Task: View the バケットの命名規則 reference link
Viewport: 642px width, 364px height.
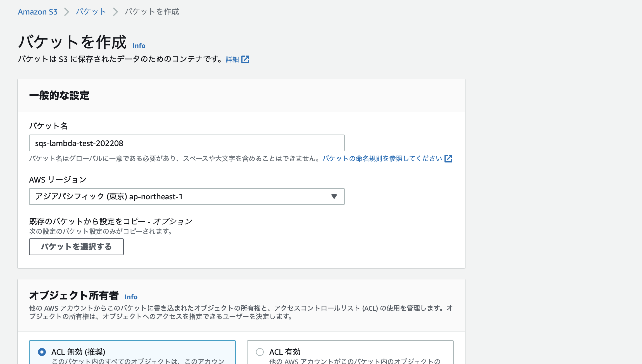Action: point(380,158)
